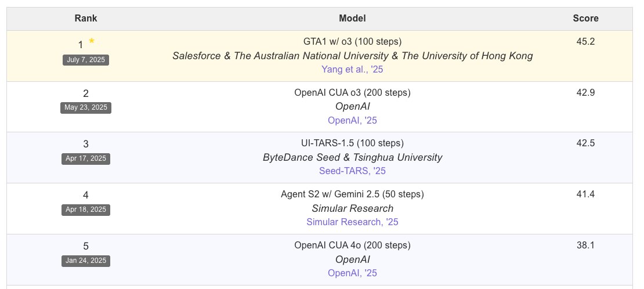Viewport: 644px width, 289px height.
Task: Click rank number 1
Action: 81,45
